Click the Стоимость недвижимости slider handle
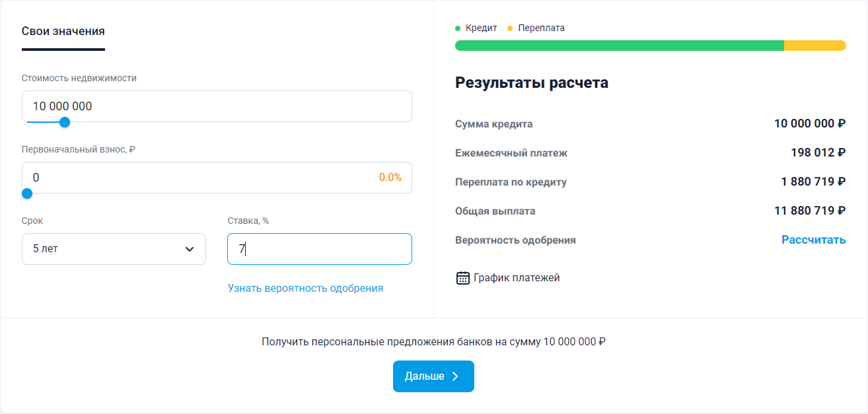The width and height of the screenshot is (868, 414). coord(65,122)
